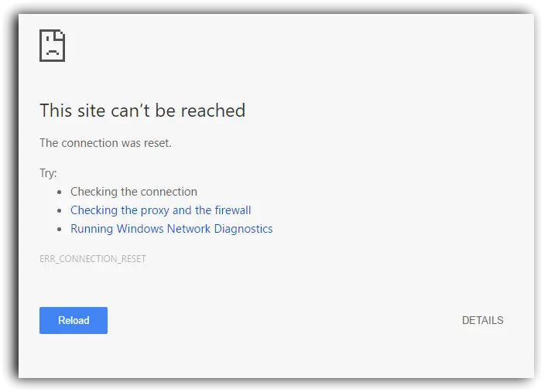Click The connection was reset message
Image resolution: width=548 pixels, height=392 pixels.
(105, 143)
